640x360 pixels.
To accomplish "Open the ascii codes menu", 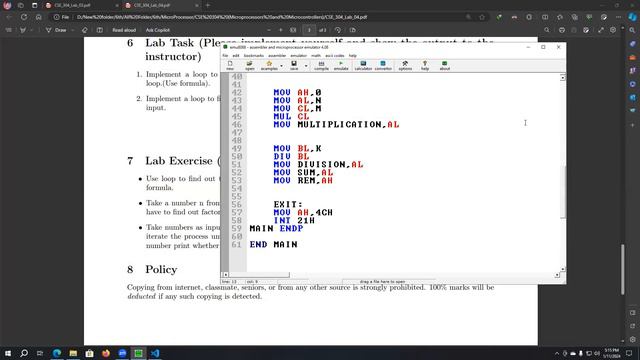I will coord(335,56).
